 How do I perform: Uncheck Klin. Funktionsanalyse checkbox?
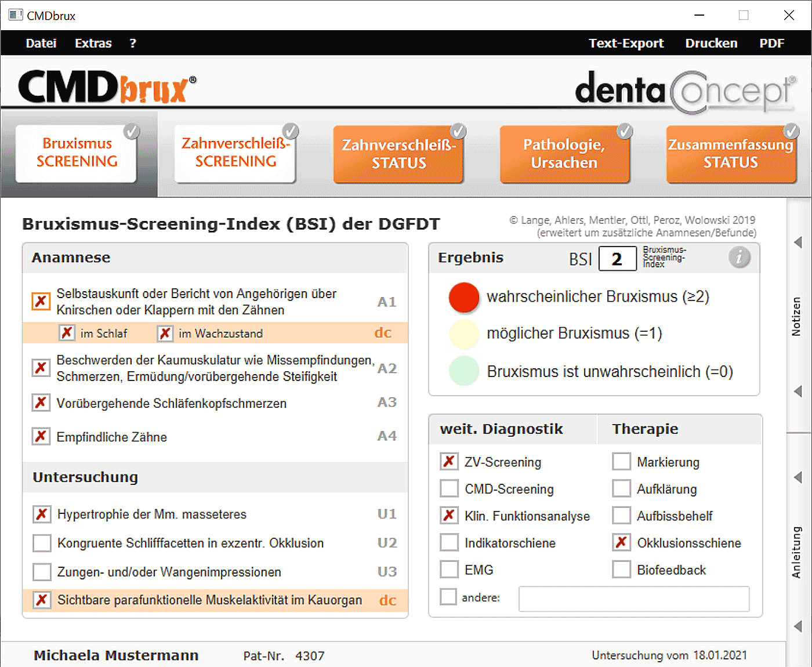pos(449,515)
